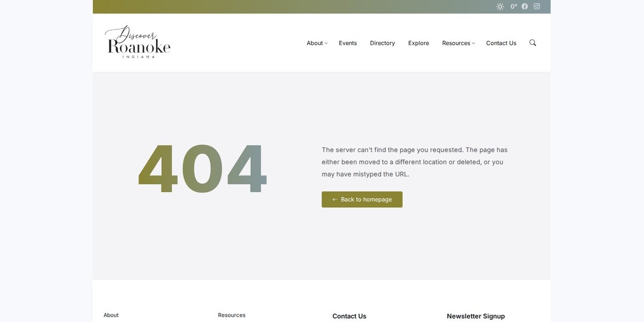
Task: Select the About nav label
Action: 314,43
